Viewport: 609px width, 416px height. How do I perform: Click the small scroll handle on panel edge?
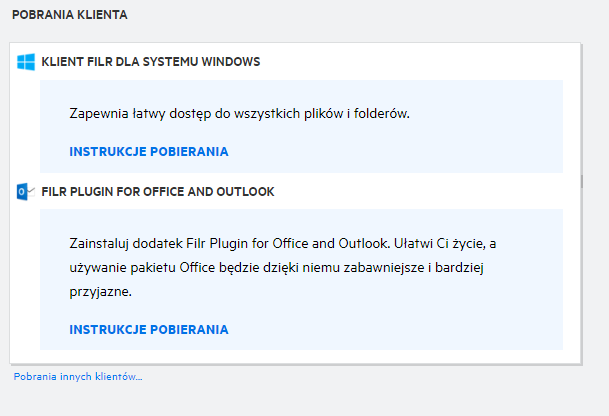point(581,181)
